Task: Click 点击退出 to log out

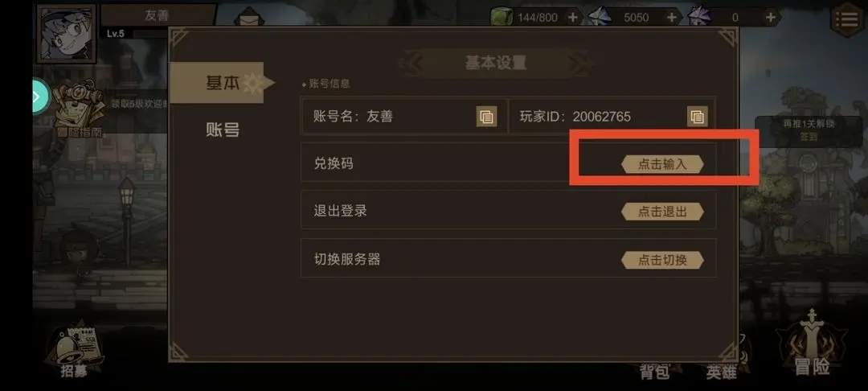Action: tap(662, 211)
